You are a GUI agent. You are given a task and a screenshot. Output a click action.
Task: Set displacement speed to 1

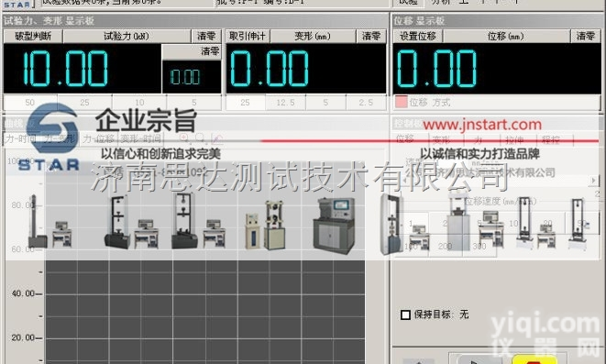412,224
